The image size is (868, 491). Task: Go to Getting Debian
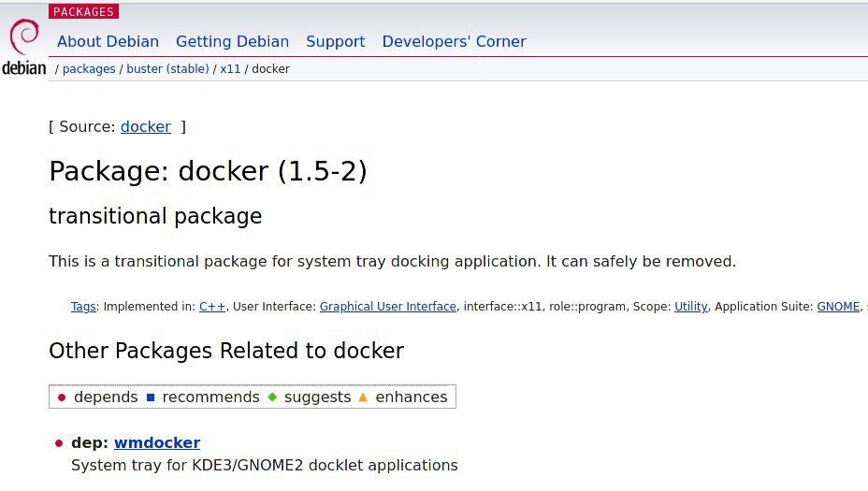pyautogui.click(x=233, y=41)
